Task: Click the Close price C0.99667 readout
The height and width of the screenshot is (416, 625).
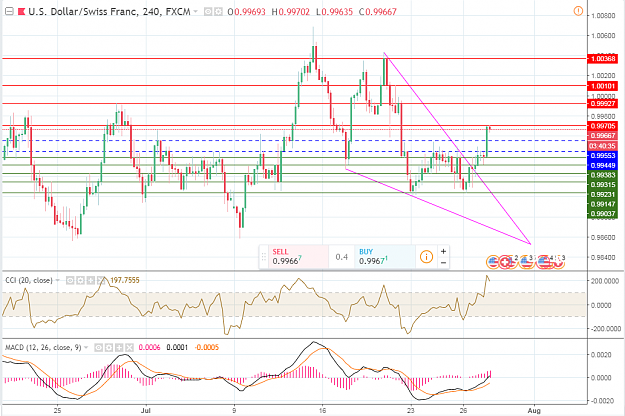Action: click(x=378, y=12)
